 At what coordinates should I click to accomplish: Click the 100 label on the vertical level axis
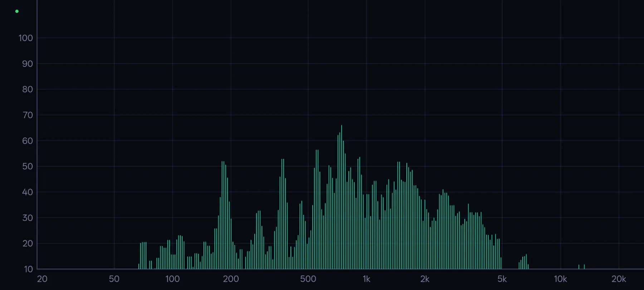(26, 38)
